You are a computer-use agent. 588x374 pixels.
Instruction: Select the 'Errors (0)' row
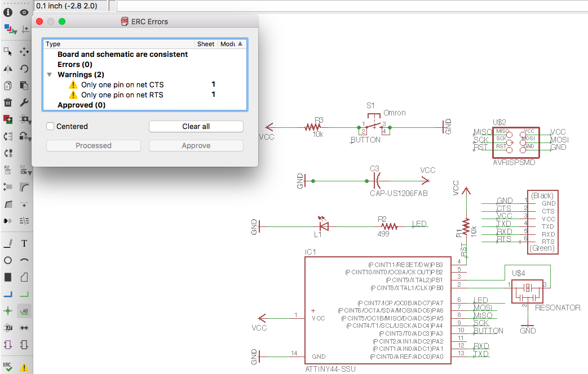(145, 64)
